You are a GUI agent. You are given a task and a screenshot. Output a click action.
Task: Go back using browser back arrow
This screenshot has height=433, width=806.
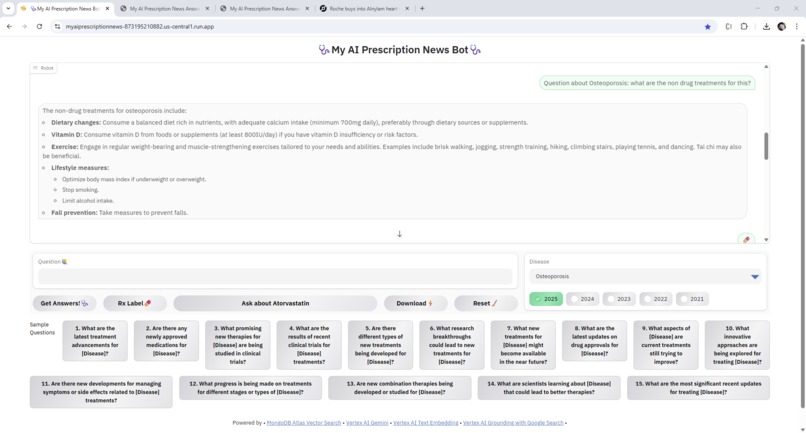click(x=9, y=27)
